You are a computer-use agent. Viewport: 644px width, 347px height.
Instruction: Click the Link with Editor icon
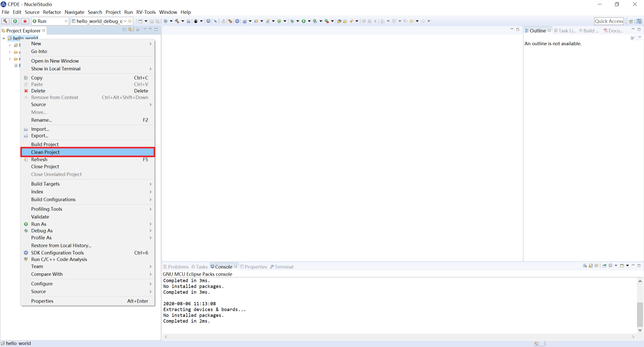(x=130, y=30)
